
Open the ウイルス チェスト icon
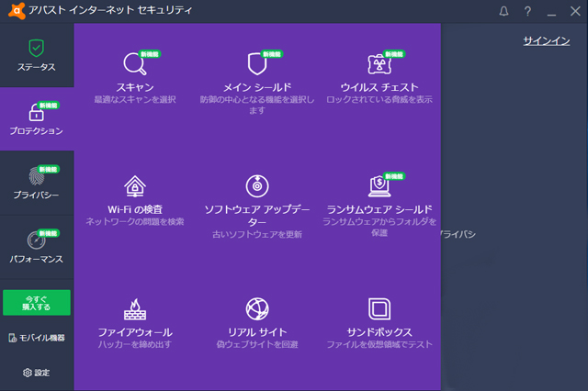(x=379, y=63)
